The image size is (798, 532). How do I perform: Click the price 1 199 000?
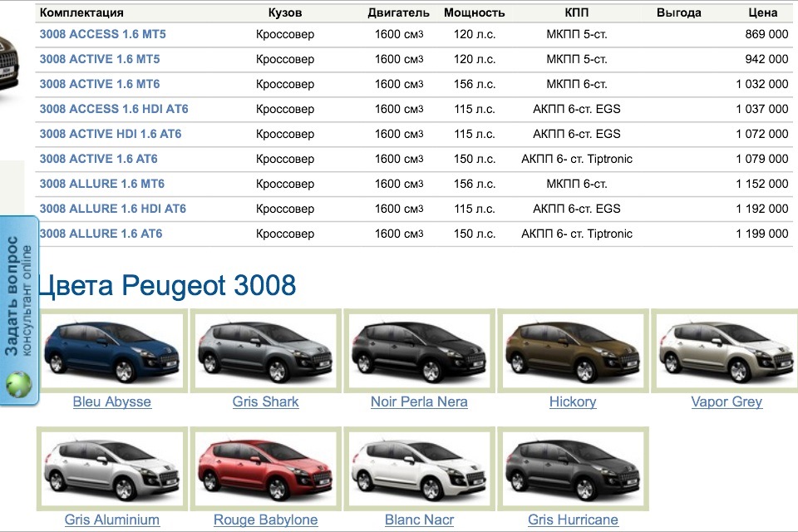[762, 234]
